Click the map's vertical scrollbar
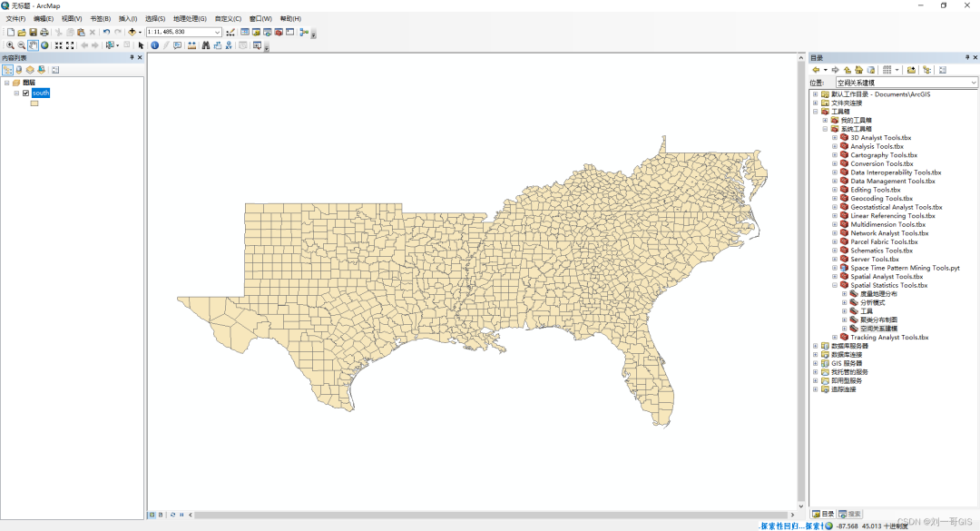 coord(801,281)
